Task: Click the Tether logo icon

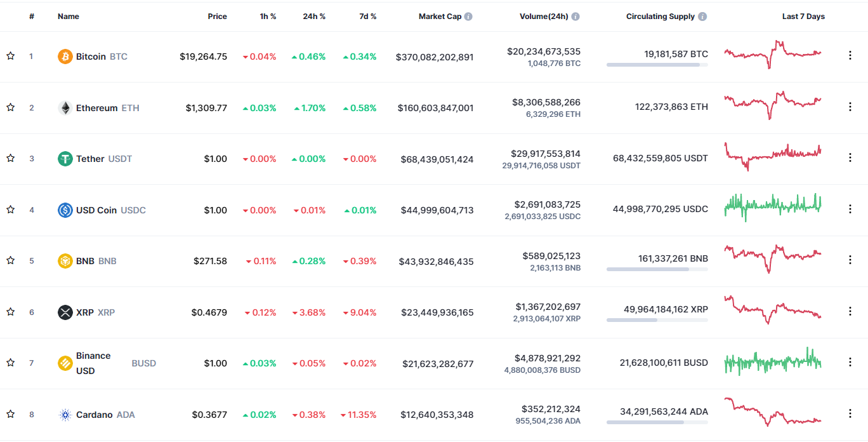Action: (x=65, y=159)
